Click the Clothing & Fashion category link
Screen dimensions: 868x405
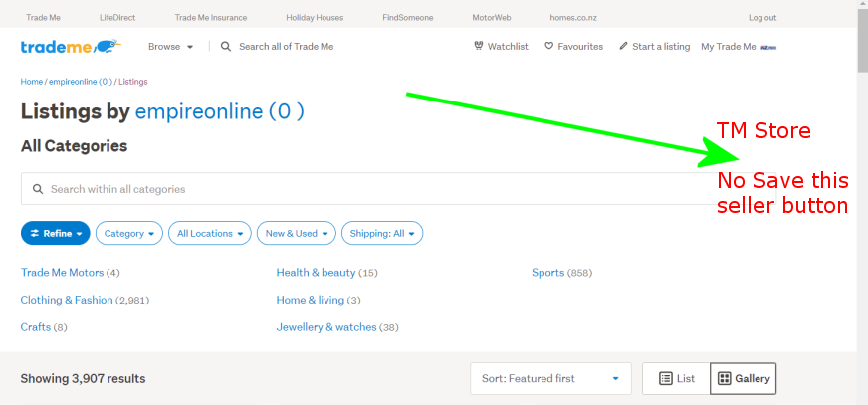[x=67, y=300]
